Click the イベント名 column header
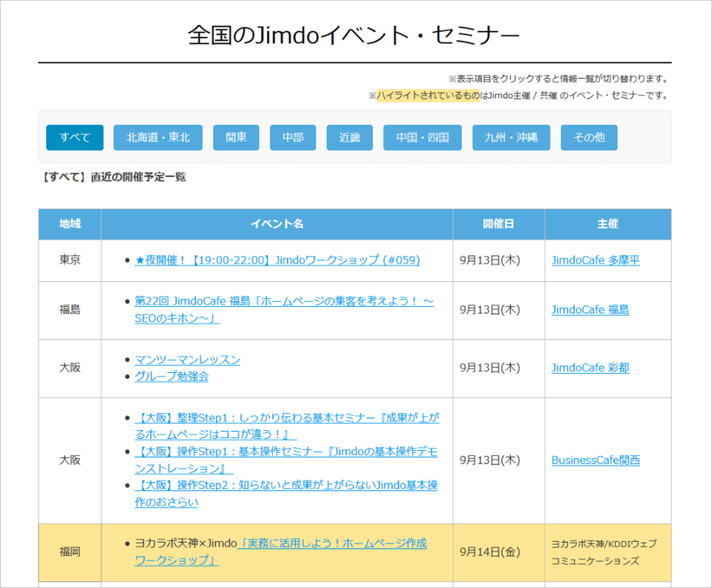The width and height of the screenshot is (712, 588). coord(277,224)
